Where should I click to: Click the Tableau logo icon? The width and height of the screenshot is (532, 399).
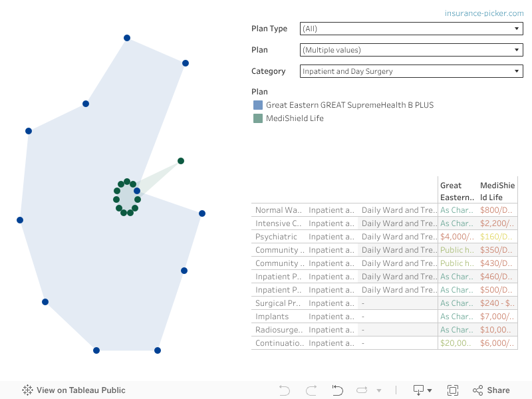(x=27, y=390)
